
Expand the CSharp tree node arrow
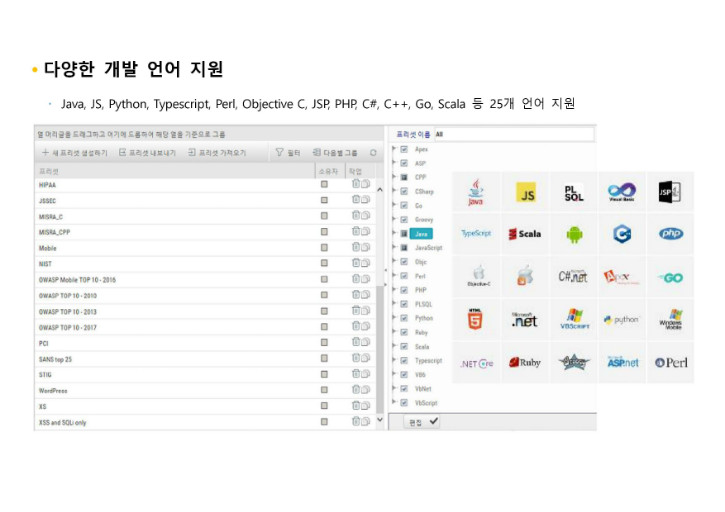pos(394,191)
